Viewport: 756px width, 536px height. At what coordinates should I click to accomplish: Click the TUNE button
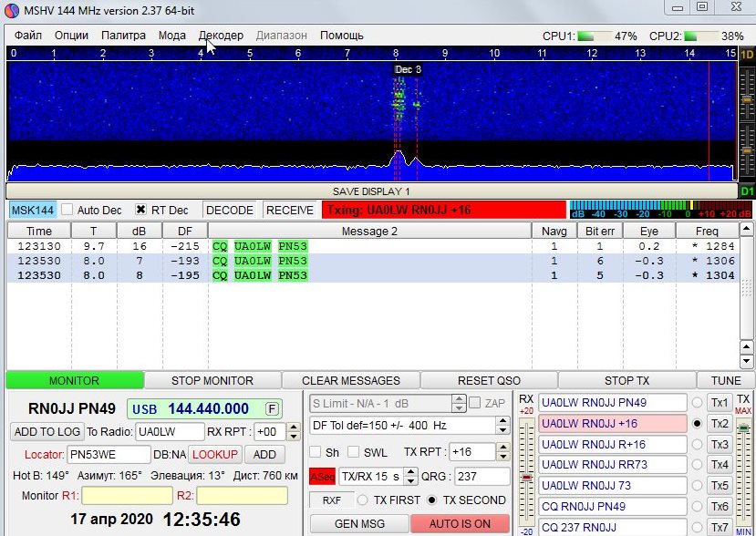click(726, 381)
